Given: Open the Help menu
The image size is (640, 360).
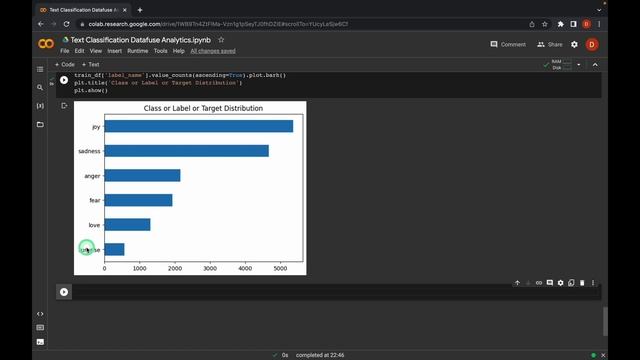Looking at the screenshot, I should [x=178, y=51].
